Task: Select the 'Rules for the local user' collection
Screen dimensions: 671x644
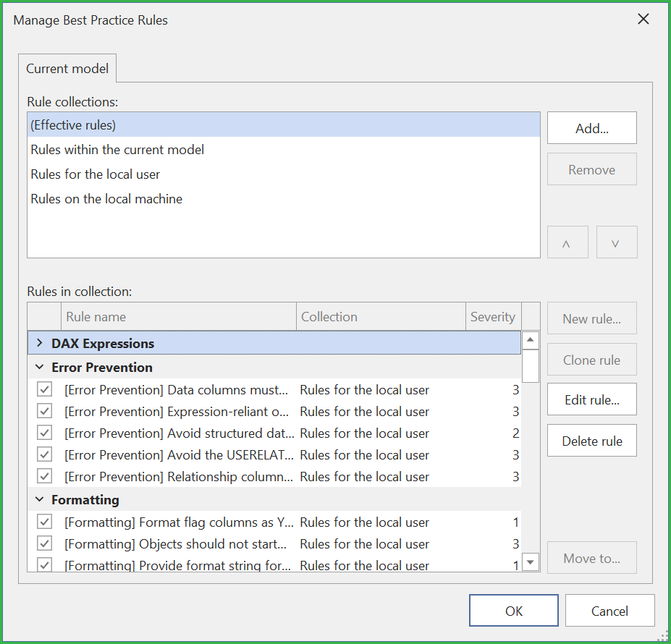Action: pos(95,174)
